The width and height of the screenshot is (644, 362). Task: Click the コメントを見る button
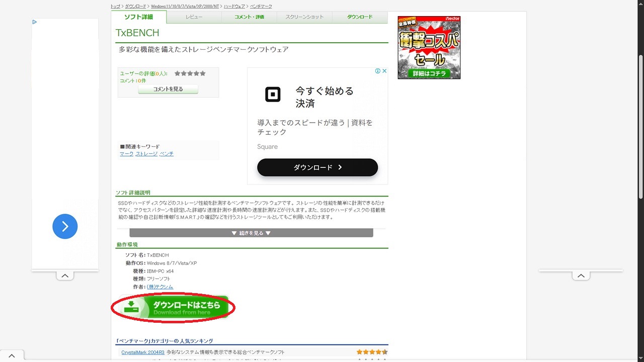pyautogui.click(x=168, y=89)
